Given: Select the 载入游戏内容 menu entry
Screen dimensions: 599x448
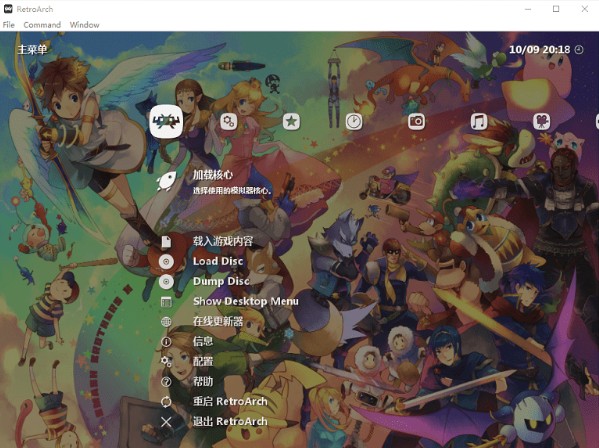Looking at the screenshot, I should tap(223, 241).
